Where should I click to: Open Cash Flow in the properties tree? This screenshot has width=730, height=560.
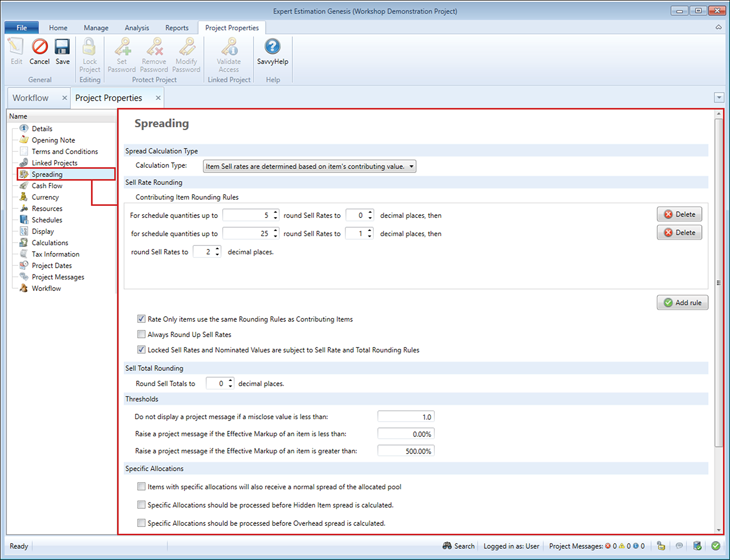[47, 186]
